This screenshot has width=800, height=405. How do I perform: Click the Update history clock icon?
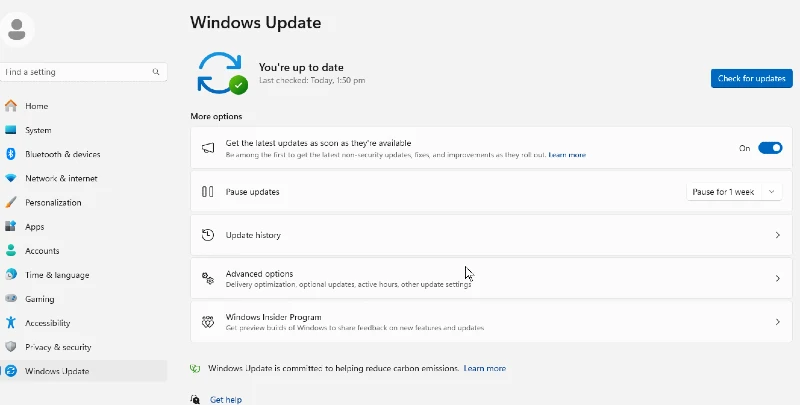[x=208, y=235]
